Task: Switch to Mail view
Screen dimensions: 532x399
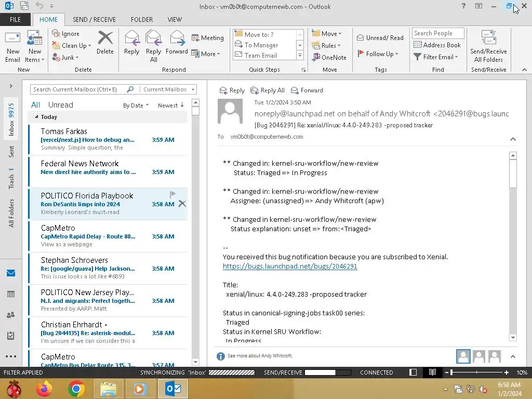Action: [11, 273]
